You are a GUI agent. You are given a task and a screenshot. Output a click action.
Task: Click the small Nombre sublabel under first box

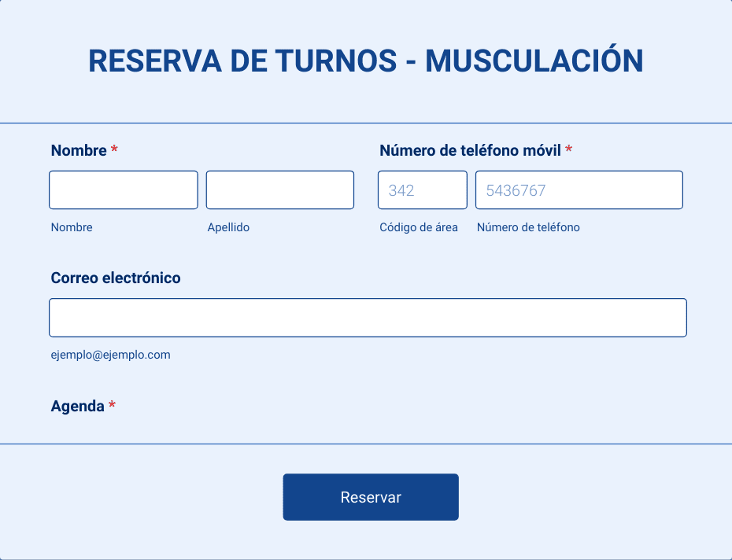coord(72,227)
